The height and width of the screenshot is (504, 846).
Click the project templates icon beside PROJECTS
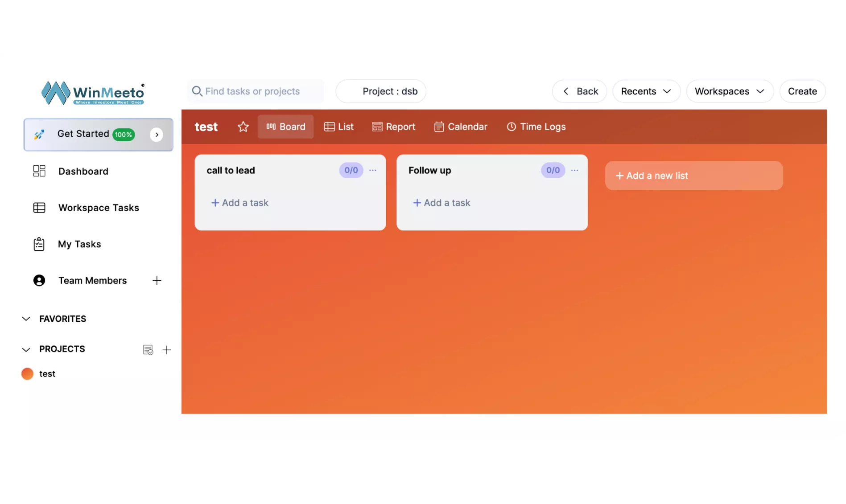(x=148, y=350)
